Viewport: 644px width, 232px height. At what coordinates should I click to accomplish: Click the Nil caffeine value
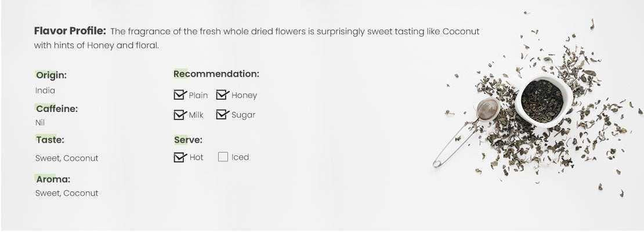tap(40, 122)
